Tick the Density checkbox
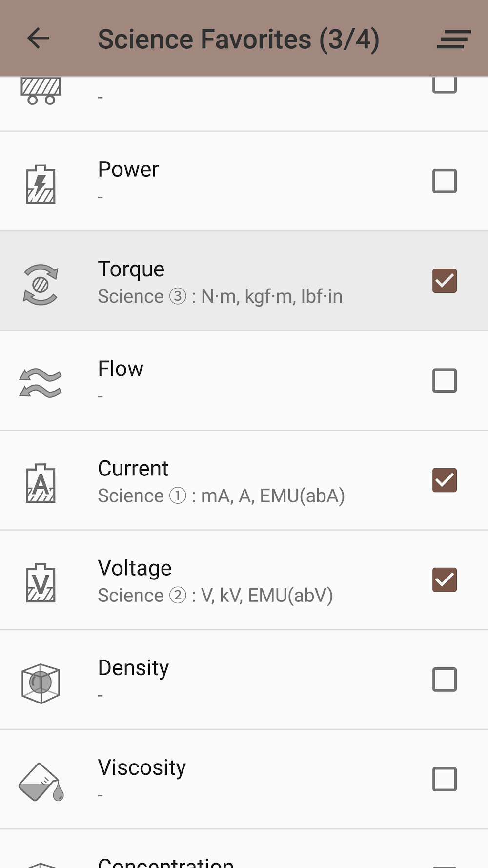Image resolution: width=488 pixels, height=868 pixels. point(445,679)
